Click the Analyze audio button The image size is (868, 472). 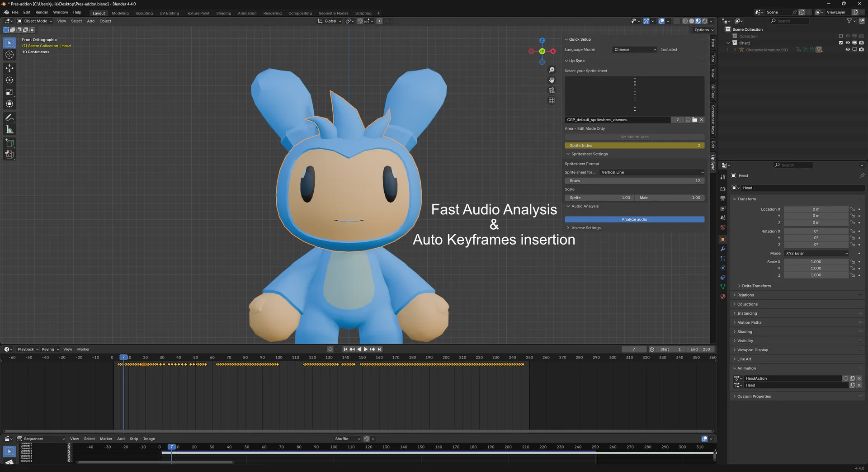click(x=634, y=219)
